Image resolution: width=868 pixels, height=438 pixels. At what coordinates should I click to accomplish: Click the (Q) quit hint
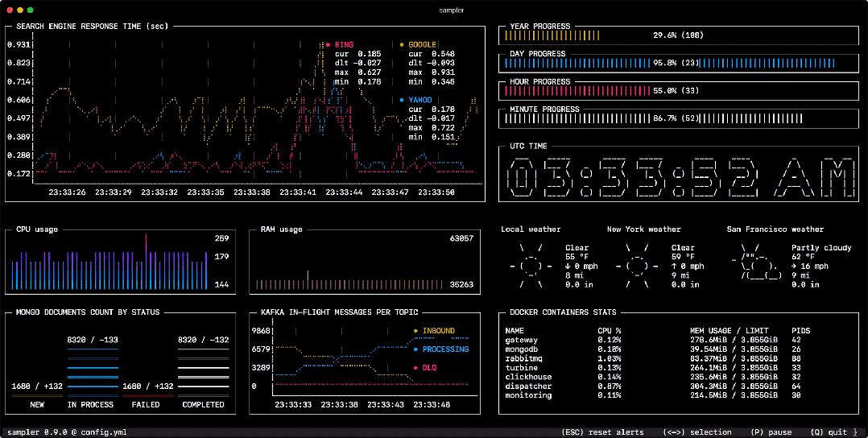point(829,432)
